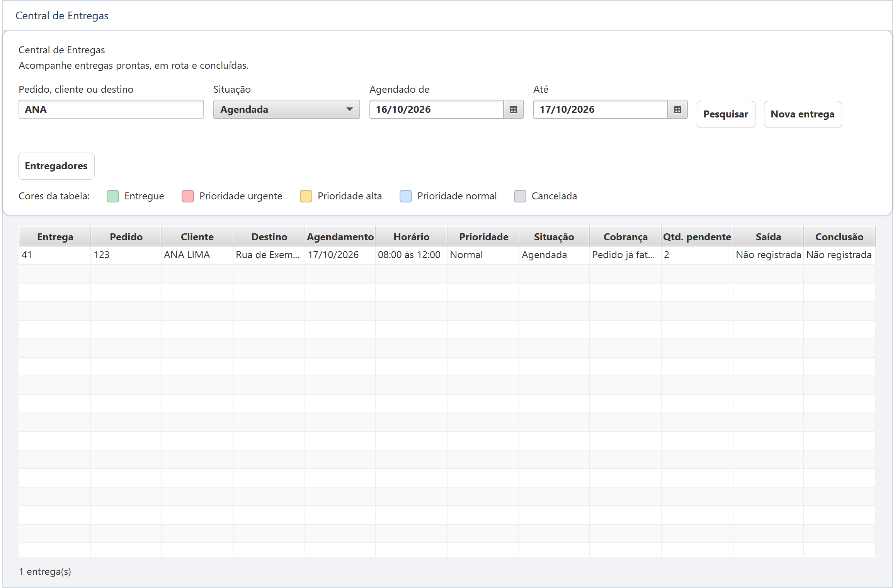Click the pedido cell 123
Viewport: 895px width, 588px height.
(126, 255)
